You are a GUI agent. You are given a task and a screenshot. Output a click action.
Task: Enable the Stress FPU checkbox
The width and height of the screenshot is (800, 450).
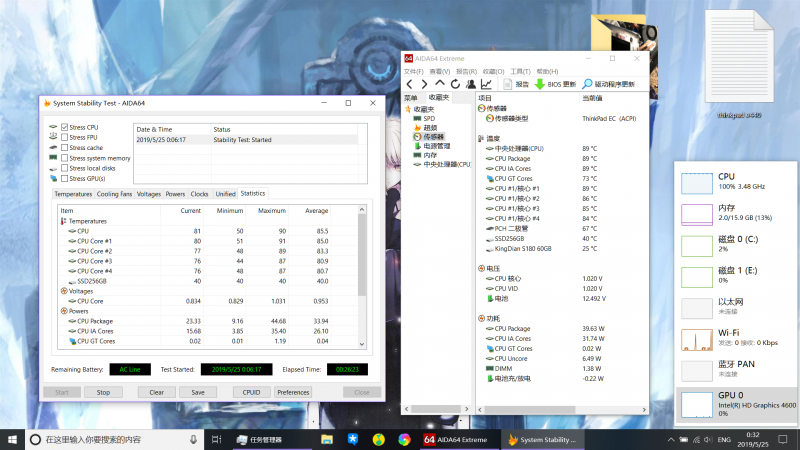pos(65,137)
